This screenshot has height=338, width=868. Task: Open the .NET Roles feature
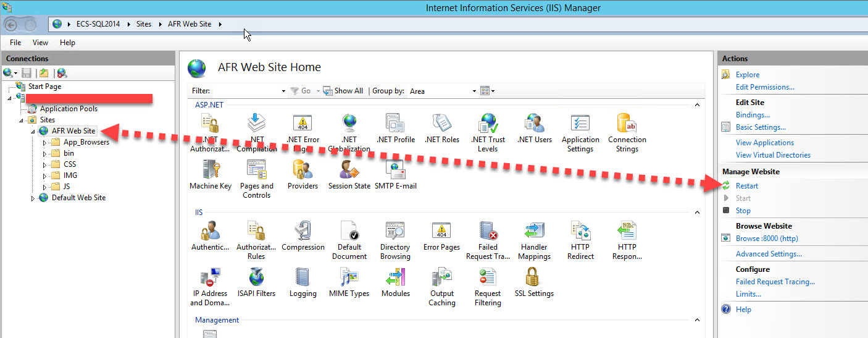tap(442, 128)
